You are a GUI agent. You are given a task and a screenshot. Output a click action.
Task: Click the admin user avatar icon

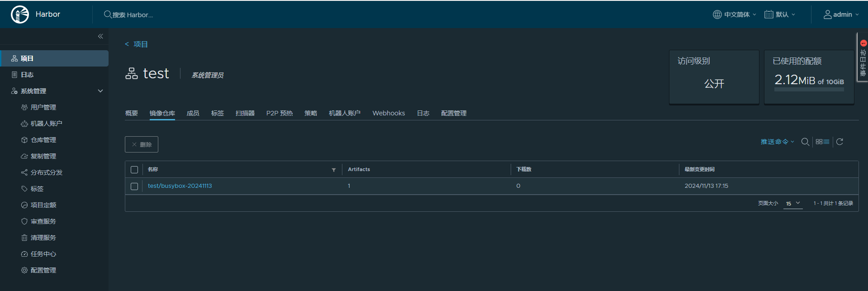827,14
